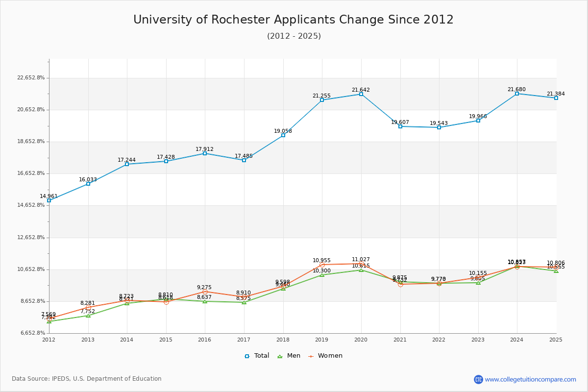Click the CTC logo icon
The image size is (588, 392).
[x=479, y=378]
